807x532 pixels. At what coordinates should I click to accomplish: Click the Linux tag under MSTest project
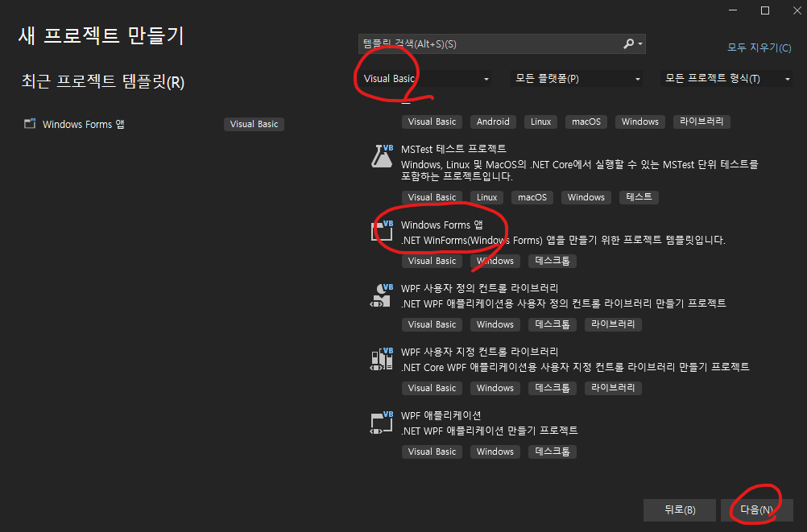click(487, 197)
